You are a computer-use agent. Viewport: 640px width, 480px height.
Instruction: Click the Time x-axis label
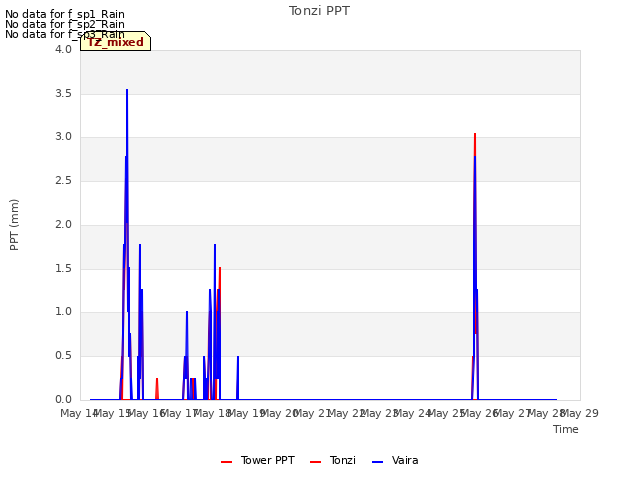pyautogui.click(x=566, y=429)
